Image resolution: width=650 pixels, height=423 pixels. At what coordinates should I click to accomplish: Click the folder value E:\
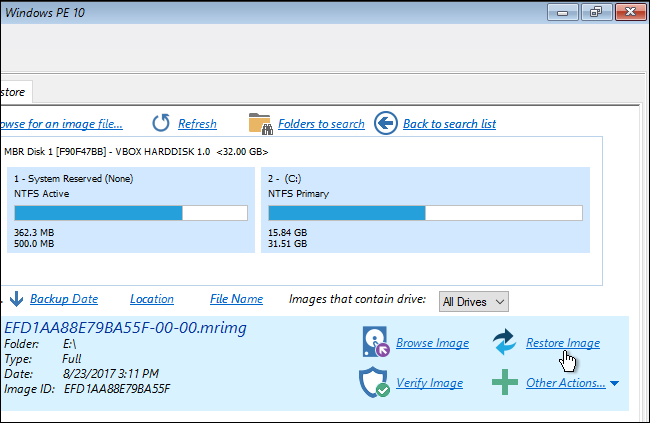[x=69, y=344]
